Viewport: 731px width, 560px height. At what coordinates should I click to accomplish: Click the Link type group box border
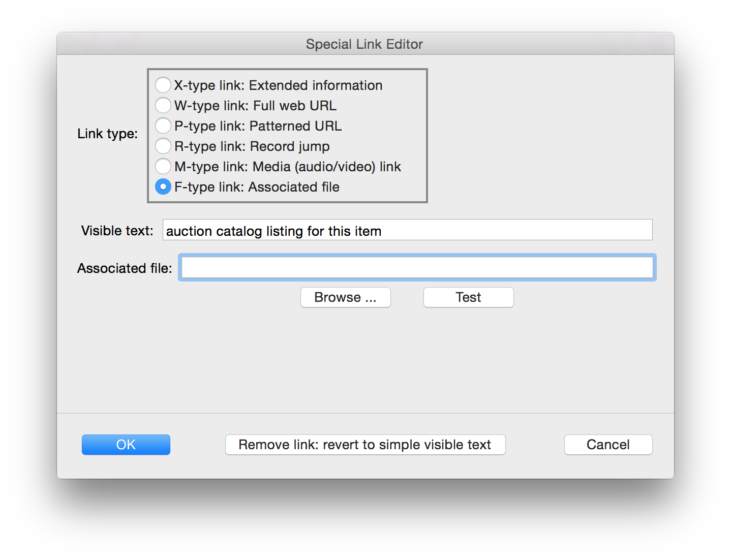click(287, 68)
